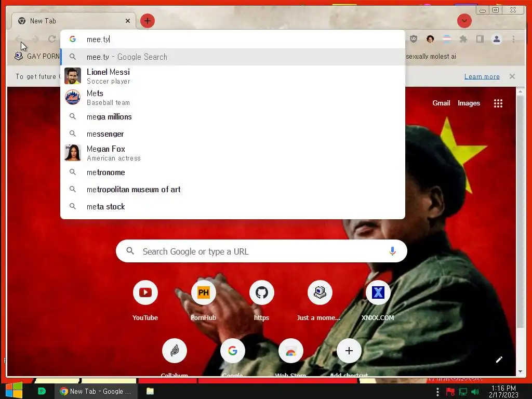This screenshot has width=532, height=399.
Task: Select the New Tab browser tab
Action: (x=74, y=21)
